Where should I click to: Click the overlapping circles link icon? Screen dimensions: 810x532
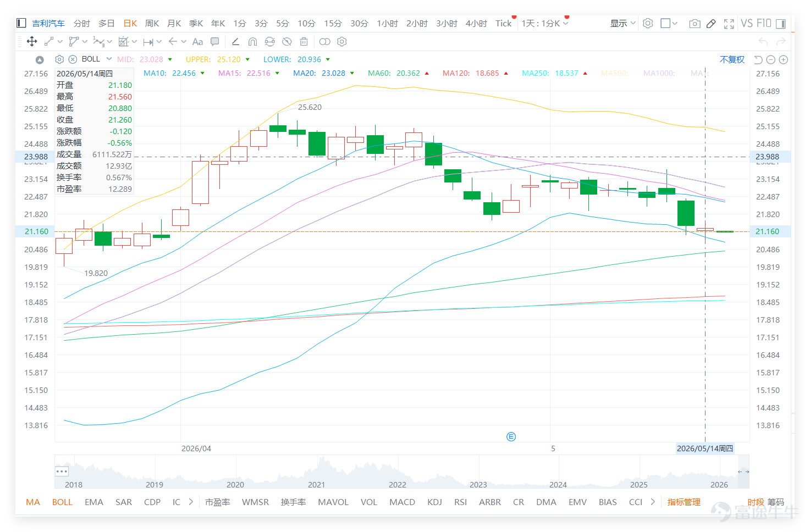coord(325,42)
